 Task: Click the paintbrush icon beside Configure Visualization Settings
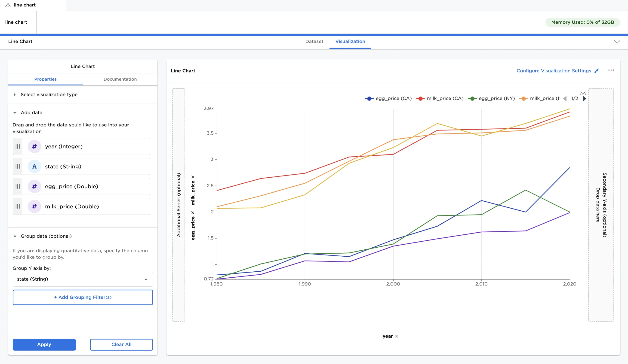(x=596, y=71)
